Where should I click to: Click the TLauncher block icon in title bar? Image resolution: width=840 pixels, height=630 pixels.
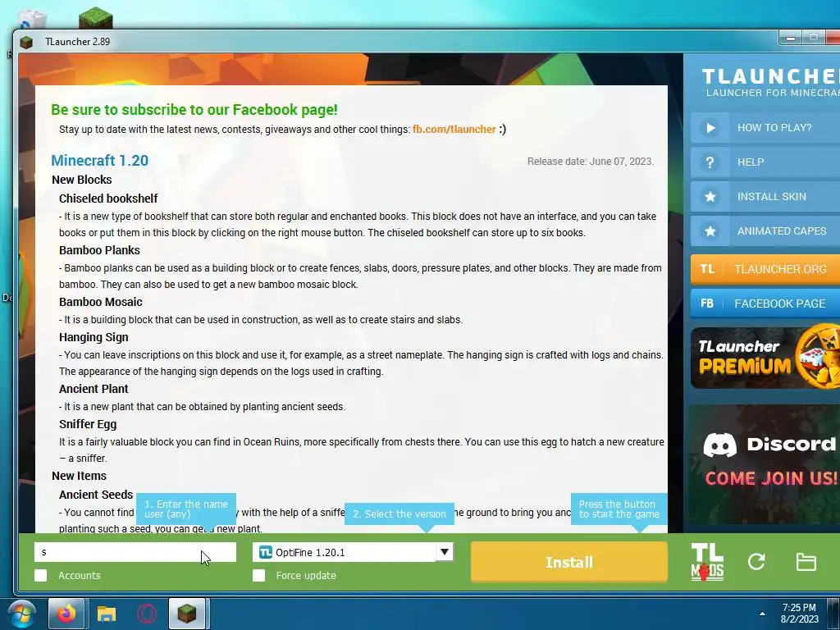[x=25, y=42]
